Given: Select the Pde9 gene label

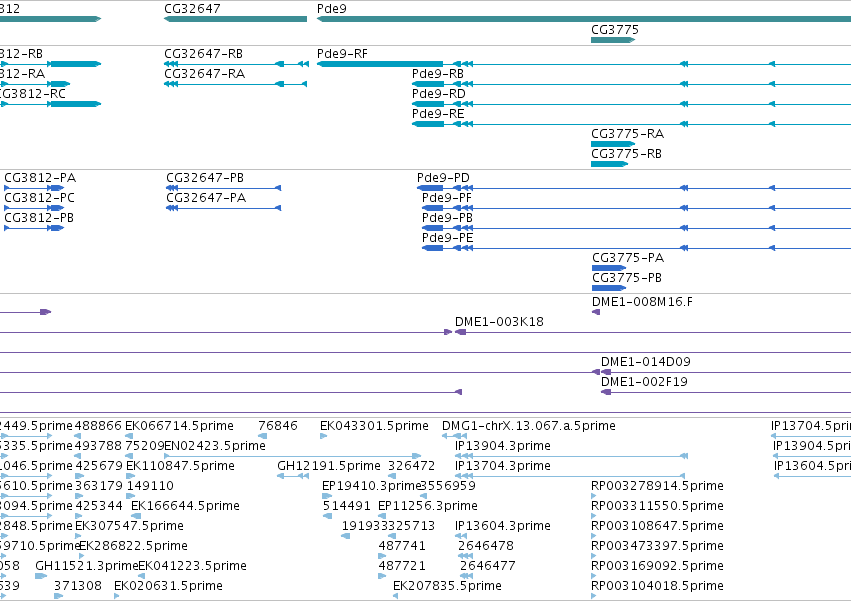Looking at the screenshot, I should 332,9.
